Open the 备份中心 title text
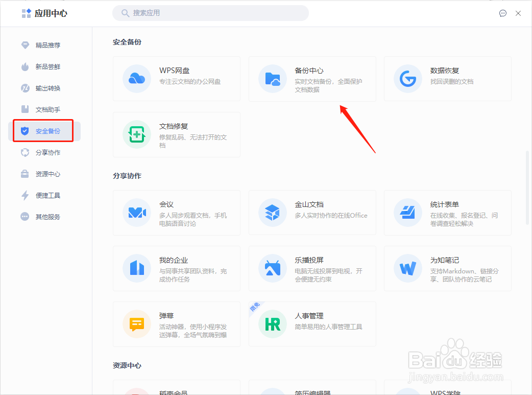 coord(309,71)
